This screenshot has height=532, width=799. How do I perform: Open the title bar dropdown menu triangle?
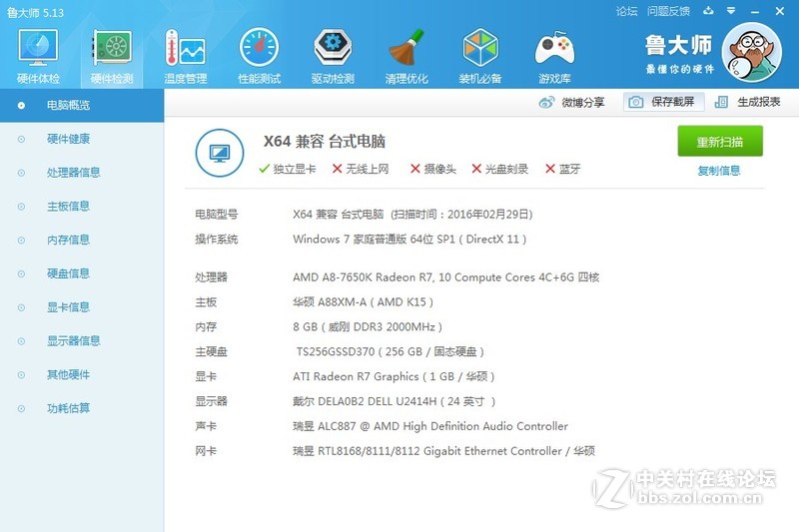point(731,11)
